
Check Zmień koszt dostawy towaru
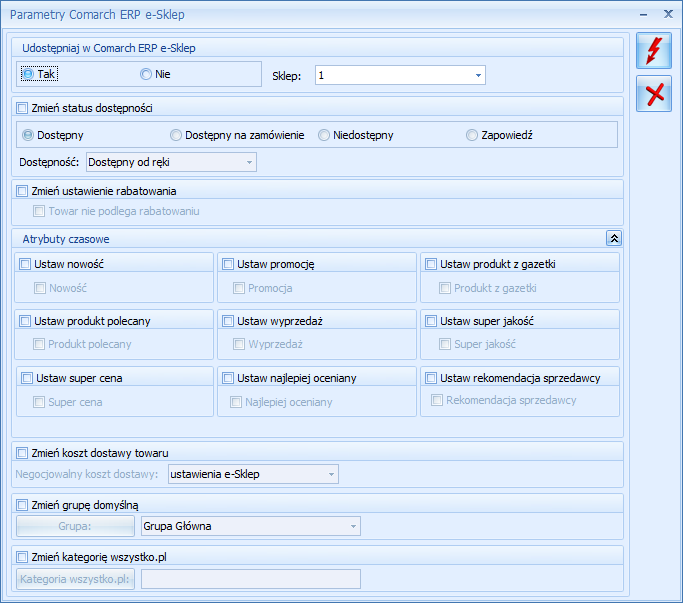(22, 453)
